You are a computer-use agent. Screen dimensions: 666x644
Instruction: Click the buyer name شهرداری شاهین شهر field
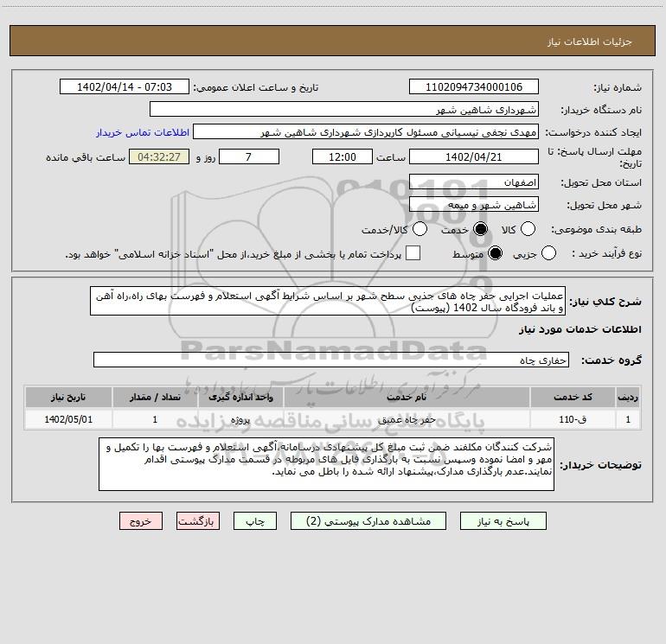pyautogui.click(x=344, y=110)
